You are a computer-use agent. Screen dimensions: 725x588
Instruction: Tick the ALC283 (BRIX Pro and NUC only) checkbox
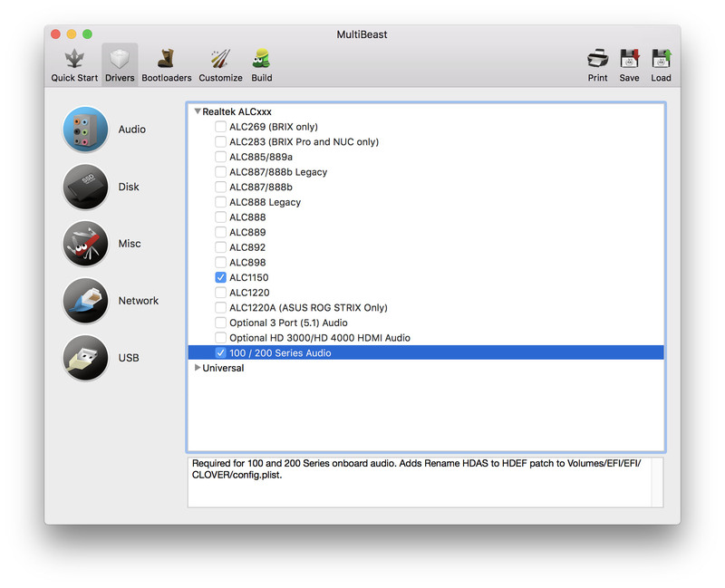click(220, 141)
